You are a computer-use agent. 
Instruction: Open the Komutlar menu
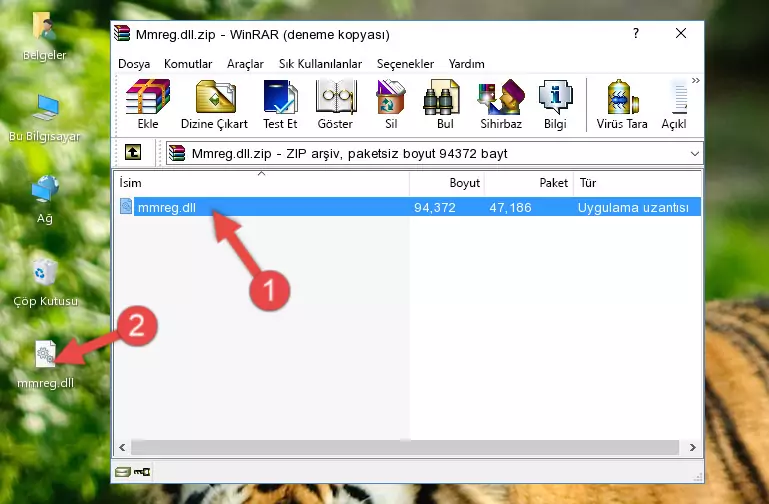click(188, 64)
